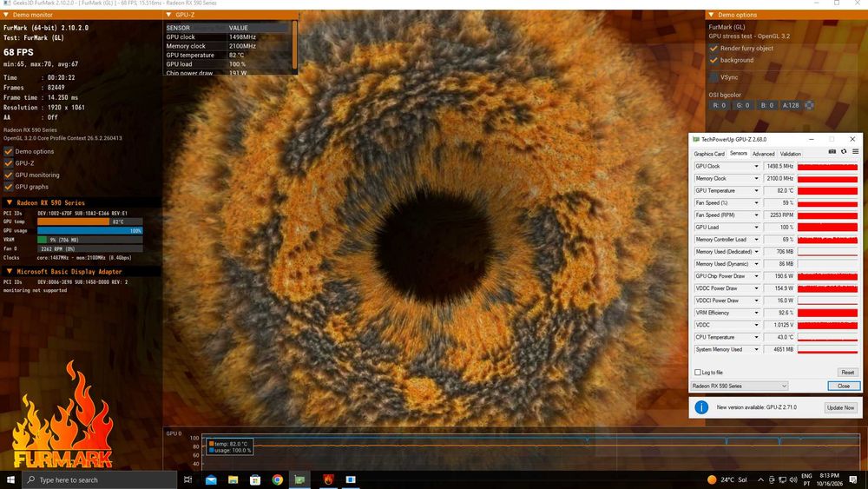868x489 pixels.
Task: Click the taskbar search box
Action: click(99, 479)
